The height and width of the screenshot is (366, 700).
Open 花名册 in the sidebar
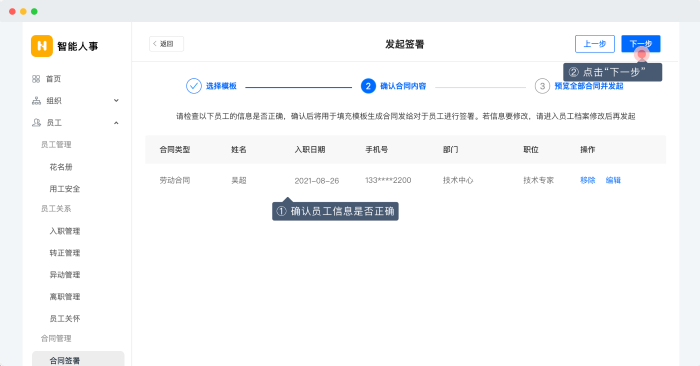(61, 167)
